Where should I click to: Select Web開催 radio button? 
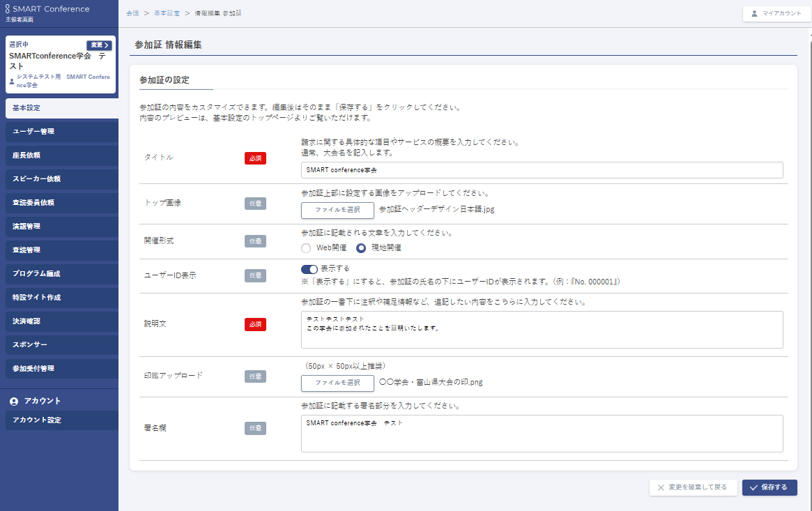[306, 247]
